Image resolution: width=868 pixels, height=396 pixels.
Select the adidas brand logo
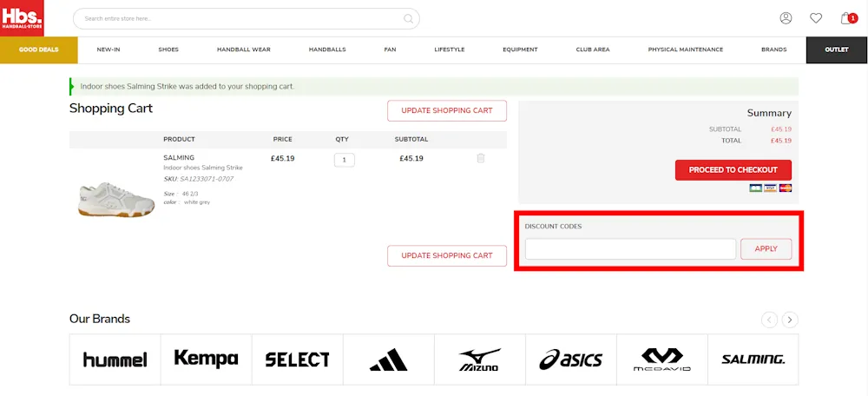coord(389,360)
